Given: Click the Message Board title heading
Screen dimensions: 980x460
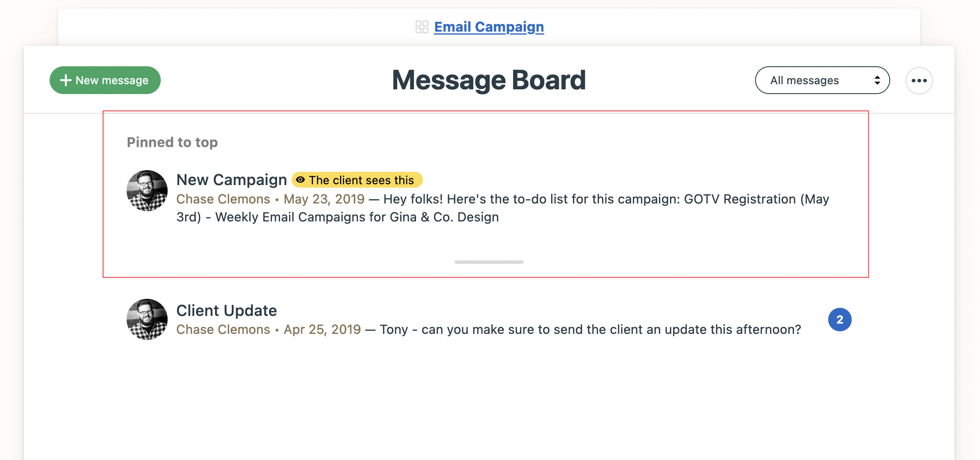Looking at the screenshot, I should click(x=489, y=80).
